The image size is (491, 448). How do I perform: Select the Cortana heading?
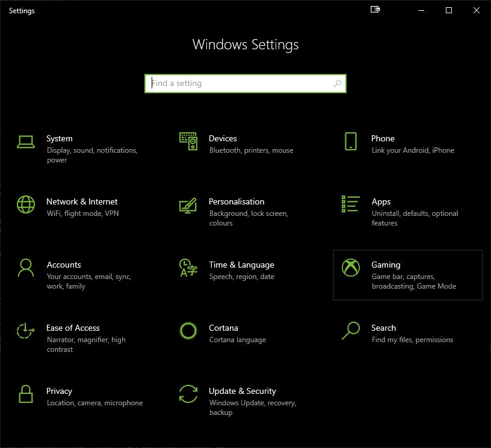coord(223,328)
